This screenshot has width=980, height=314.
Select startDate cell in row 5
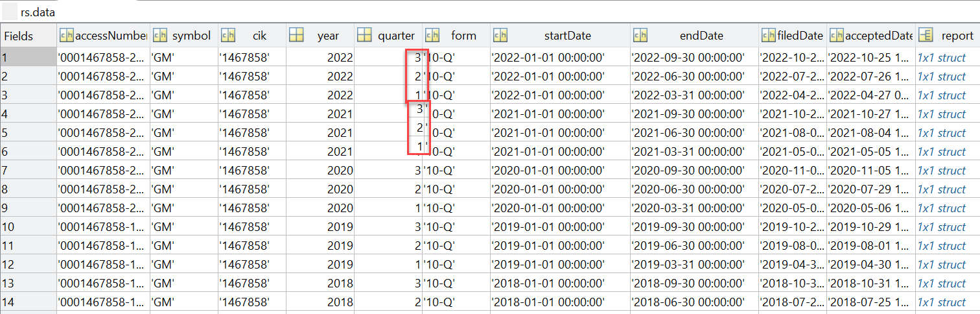(x=560, y=132)
